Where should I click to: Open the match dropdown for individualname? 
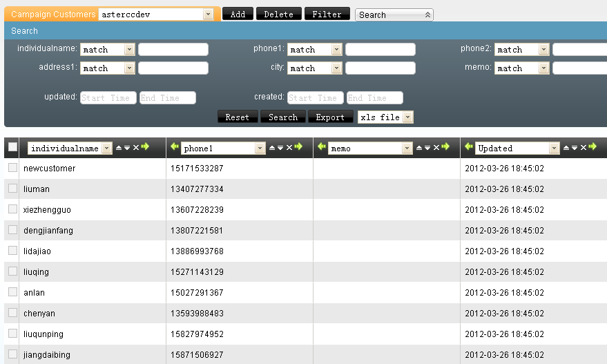pos(129,50)
